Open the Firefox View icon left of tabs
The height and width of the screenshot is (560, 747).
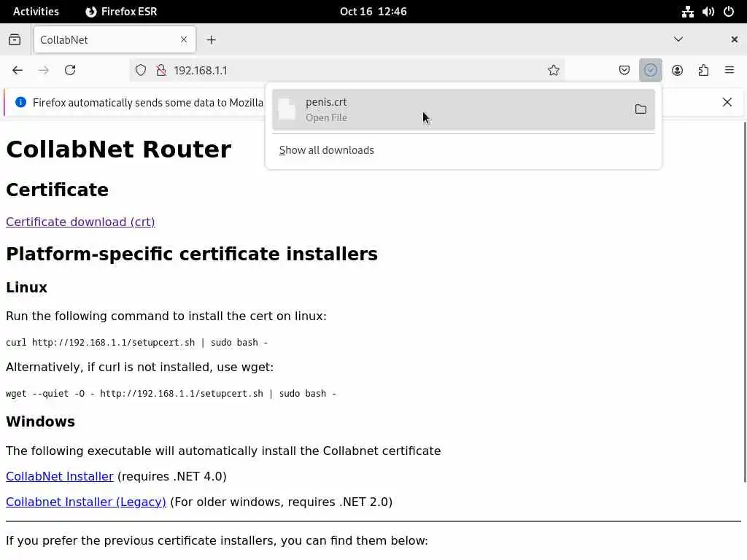pos(15,40)
